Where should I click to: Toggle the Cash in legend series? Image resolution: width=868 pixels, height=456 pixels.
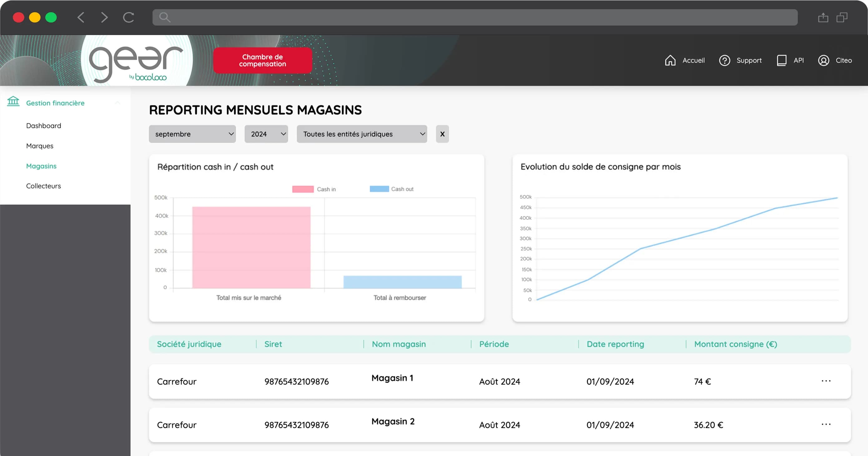pos(314,189)
